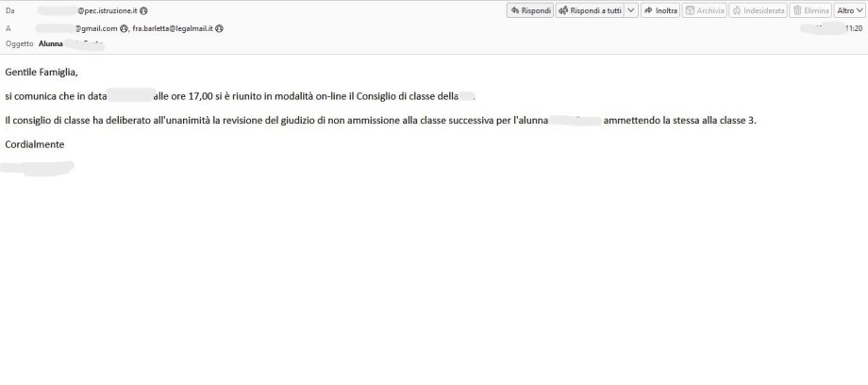Click contact icon next to gmail.com recipient
This screenshot has width=868, height=385.
point(124,28)
